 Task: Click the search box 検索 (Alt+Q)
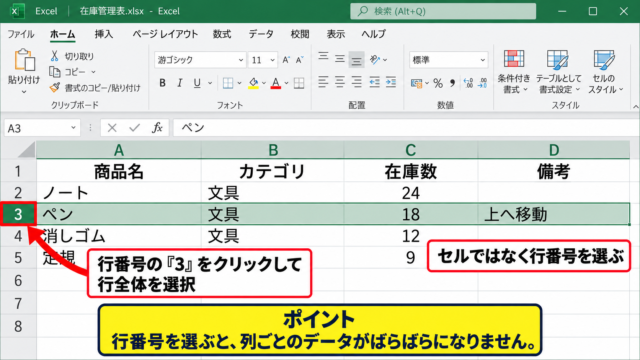point(443,11)
